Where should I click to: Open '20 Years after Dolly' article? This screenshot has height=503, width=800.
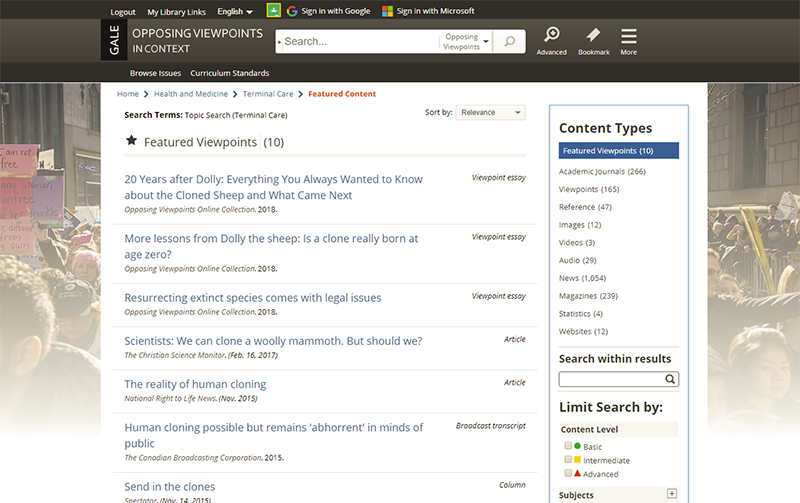tap(273, 187)
